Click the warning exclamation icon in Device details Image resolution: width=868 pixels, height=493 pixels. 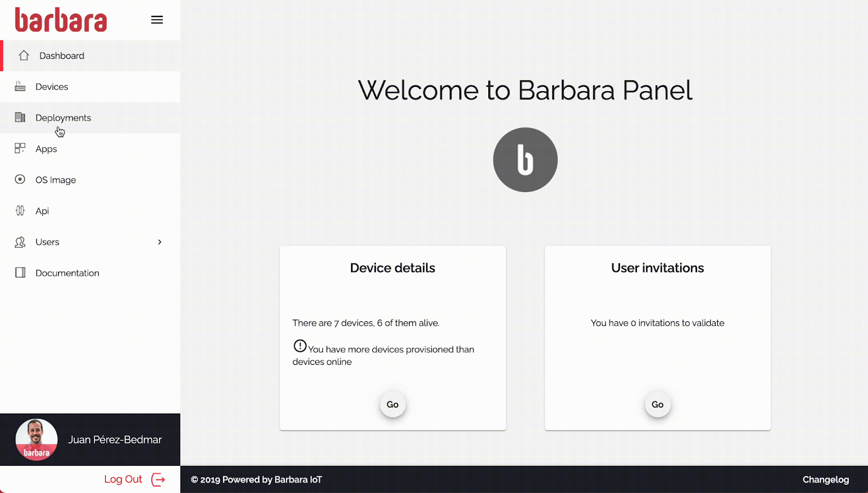[x=300, y=346]
